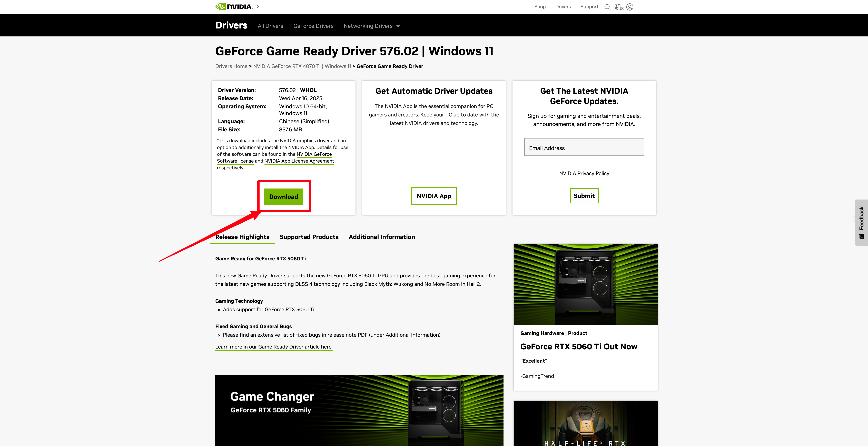This screenshot has width=868, height=446.
Task: Switch to the Supported Products tab
Action: (x=309, y=237)
